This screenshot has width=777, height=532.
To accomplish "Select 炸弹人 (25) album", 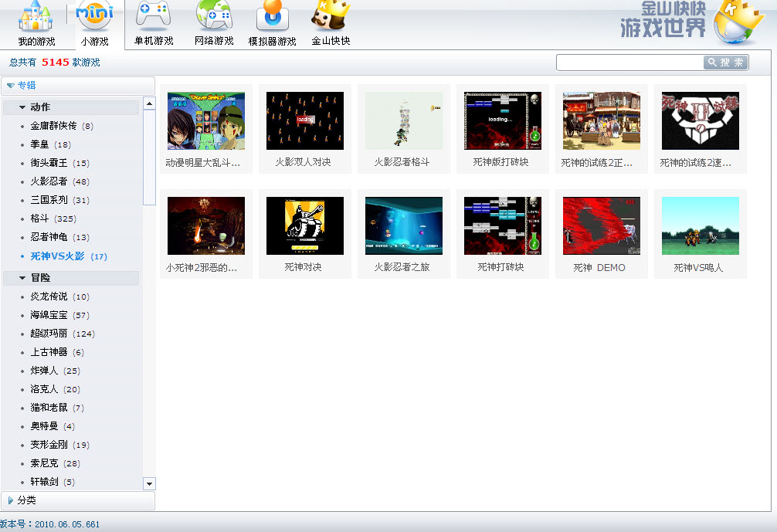I will (x=55, y=371).
